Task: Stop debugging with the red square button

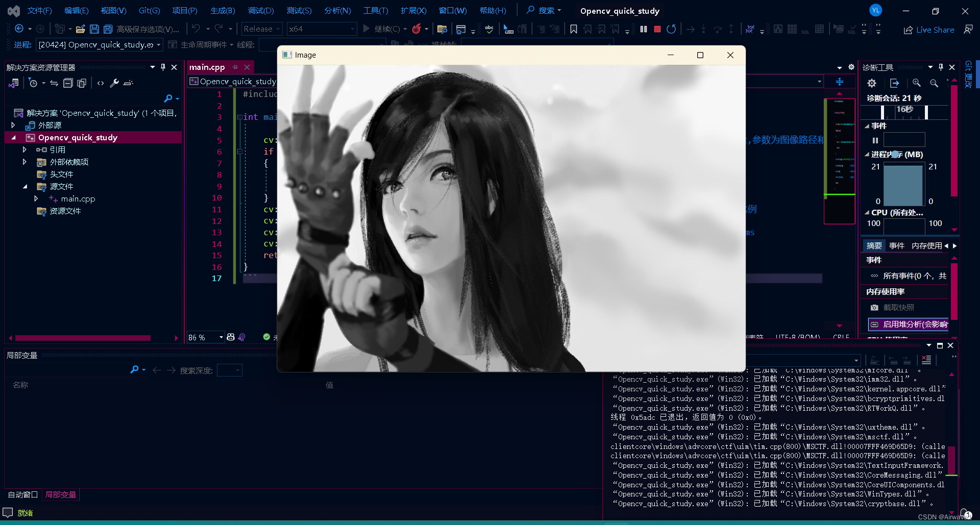Action: pyautogui.click(x=657, y=29)
